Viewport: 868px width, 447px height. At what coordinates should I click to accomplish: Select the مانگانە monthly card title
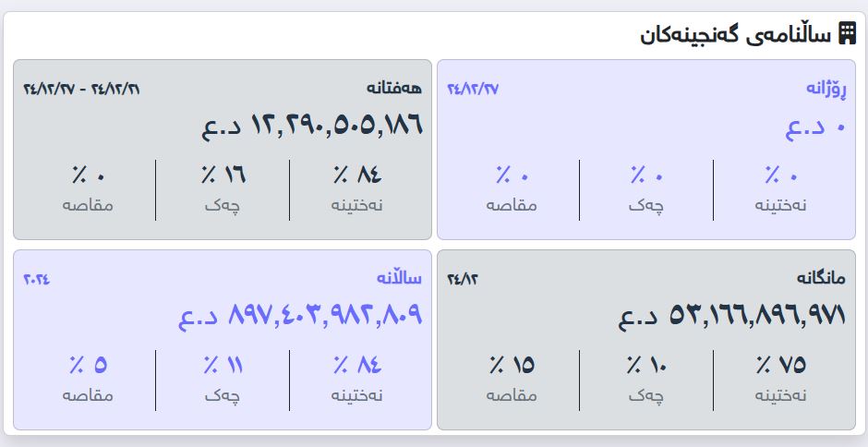821,278
